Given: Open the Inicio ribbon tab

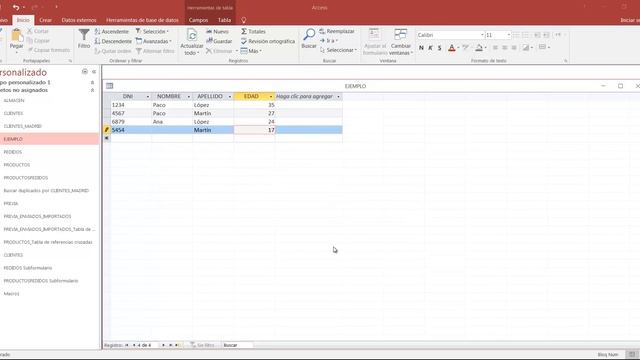Looking at the screenshot, I should (x=23, y=20).
